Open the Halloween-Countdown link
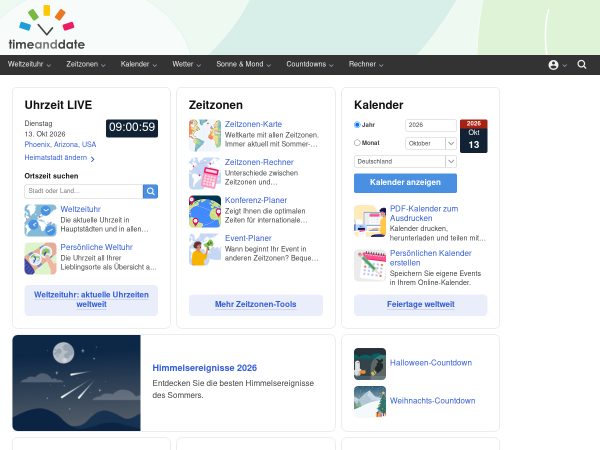Viewport: 600px width, 450px height. pyautogui.click(x=430, y=363)
